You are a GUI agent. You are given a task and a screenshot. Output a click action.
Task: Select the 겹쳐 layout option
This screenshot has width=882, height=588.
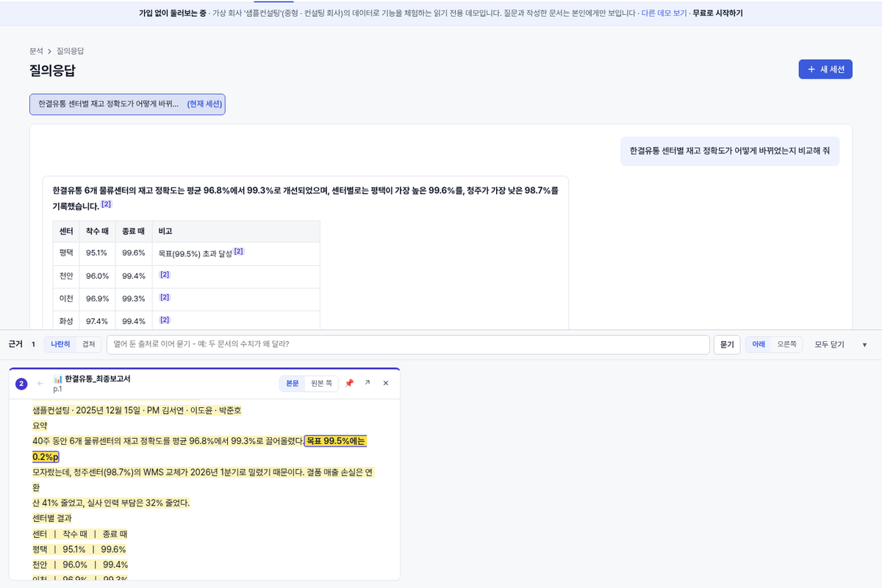[88, 344]
